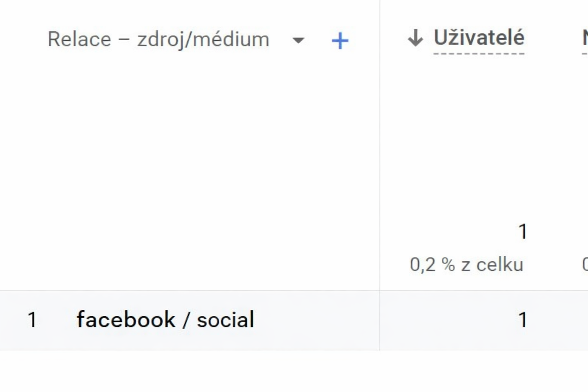Sort by the Uživatelé column header

479,38
